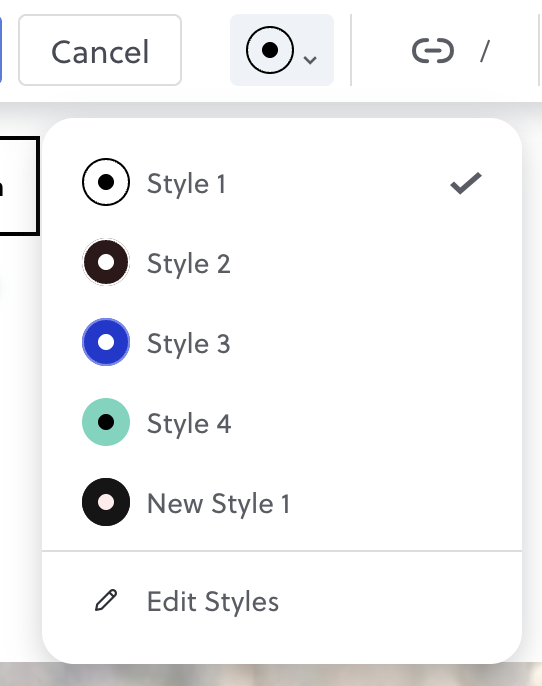Click the black-bordered box at left edge

coord(19,186)
